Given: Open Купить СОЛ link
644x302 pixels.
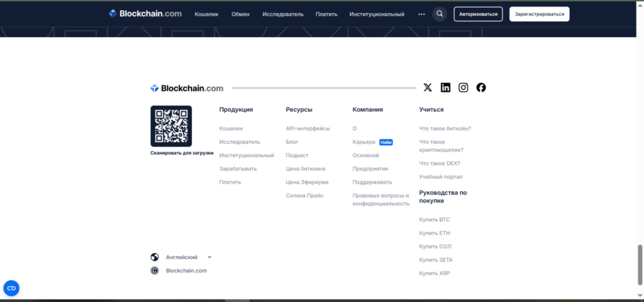Looking at the screenshot, I should tap(435, 247).
